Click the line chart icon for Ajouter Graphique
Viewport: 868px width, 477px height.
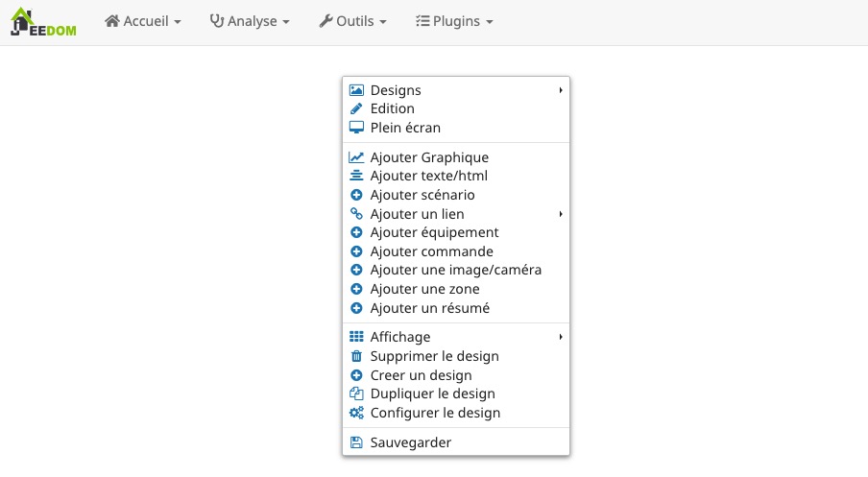pyautogui.click(x=356, y=157)
